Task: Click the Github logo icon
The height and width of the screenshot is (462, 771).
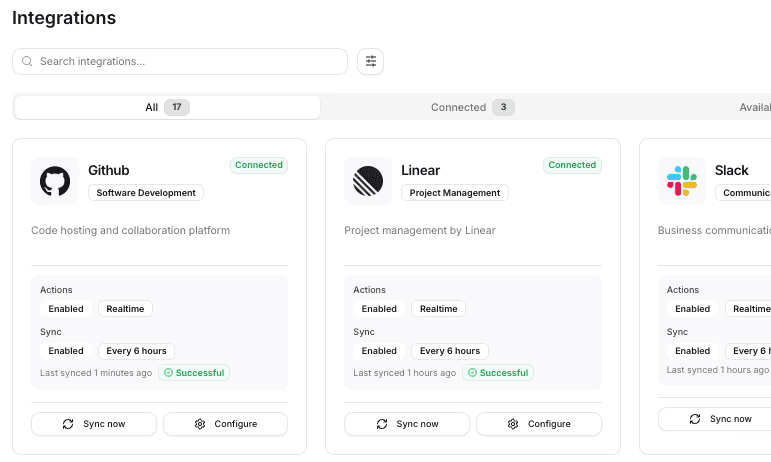Action: (x=55, y=181)
